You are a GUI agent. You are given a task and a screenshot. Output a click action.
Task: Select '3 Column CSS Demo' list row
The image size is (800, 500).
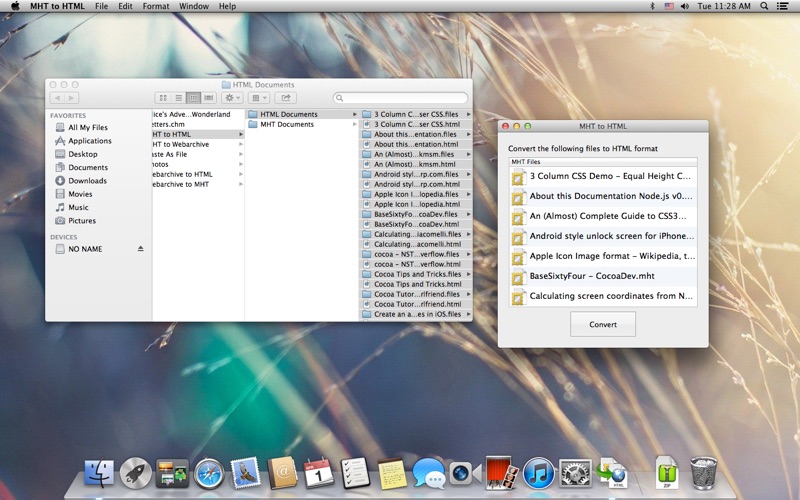pos(603,176)
